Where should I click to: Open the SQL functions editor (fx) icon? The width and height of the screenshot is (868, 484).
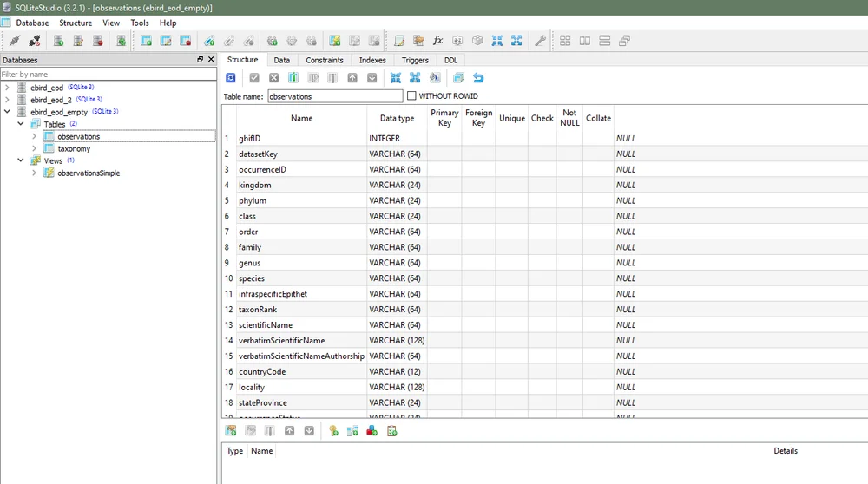tap(437, 41)
